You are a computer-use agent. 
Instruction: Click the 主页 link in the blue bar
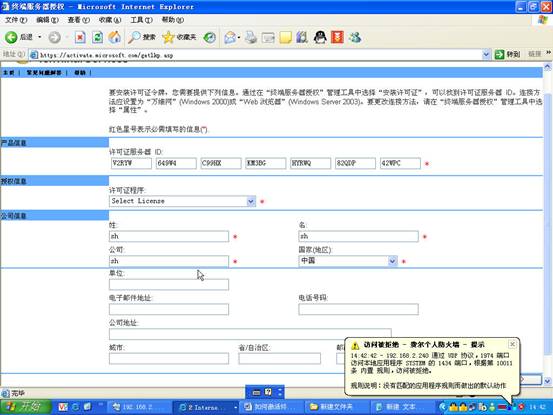click(9, 73)
